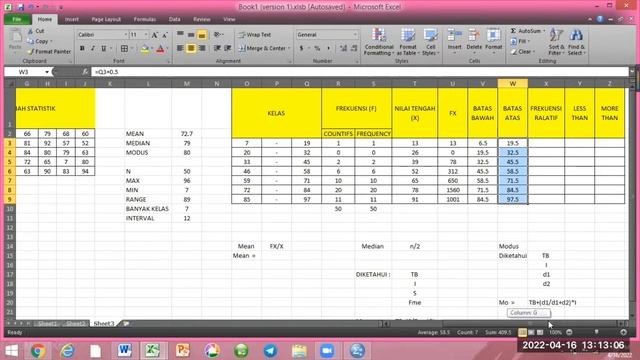Click the Insert Worksheet tab icon
640x360 pixels.
pos(127,324)
